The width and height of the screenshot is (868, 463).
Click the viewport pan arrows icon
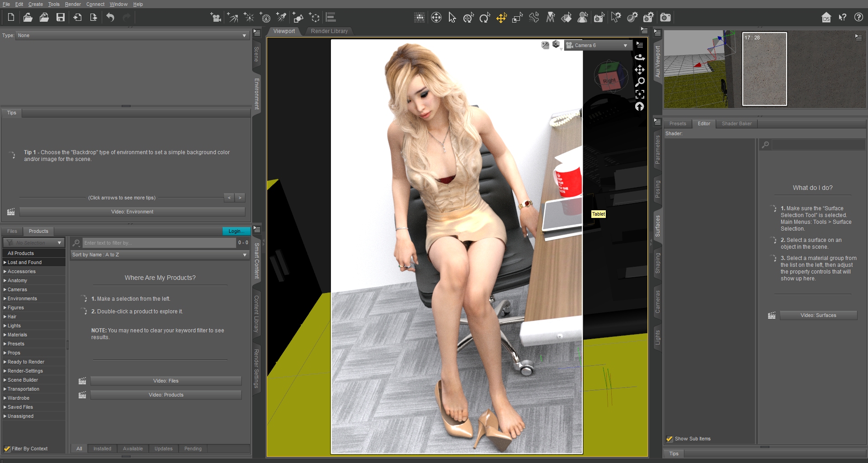click(640, 70)
